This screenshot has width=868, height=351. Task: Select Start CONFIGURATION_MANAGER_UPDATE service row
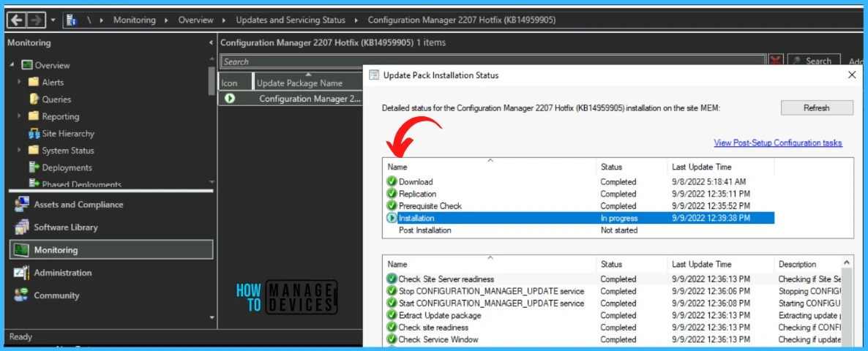point(613,303)
